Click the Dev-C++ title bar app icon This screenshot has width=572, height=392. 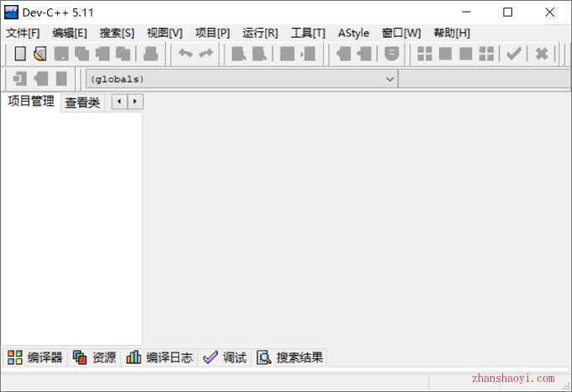tap(11, 13)
